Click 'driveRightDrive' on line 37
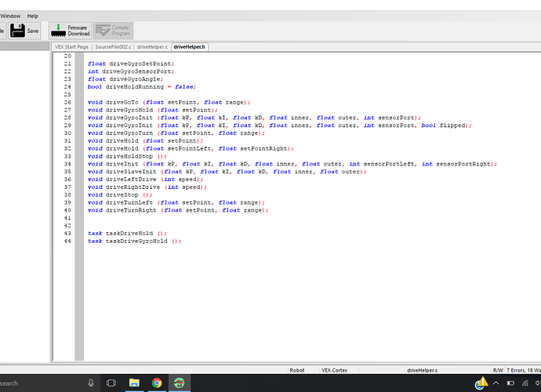The height and width of the screenshot is (392, 541). [133, 187]
